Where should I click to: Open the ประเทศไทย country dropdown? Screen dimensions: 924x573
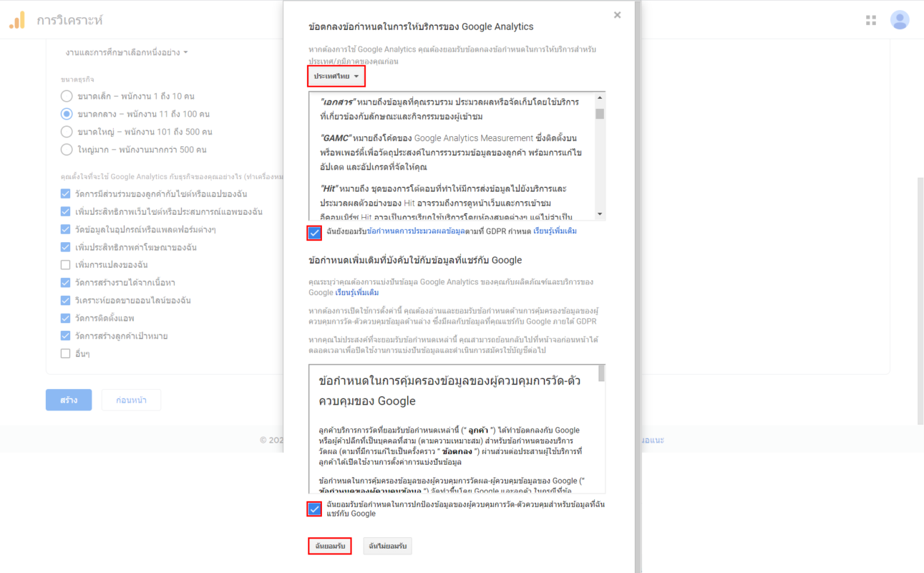pyautogui.click(x=336, y=77)
